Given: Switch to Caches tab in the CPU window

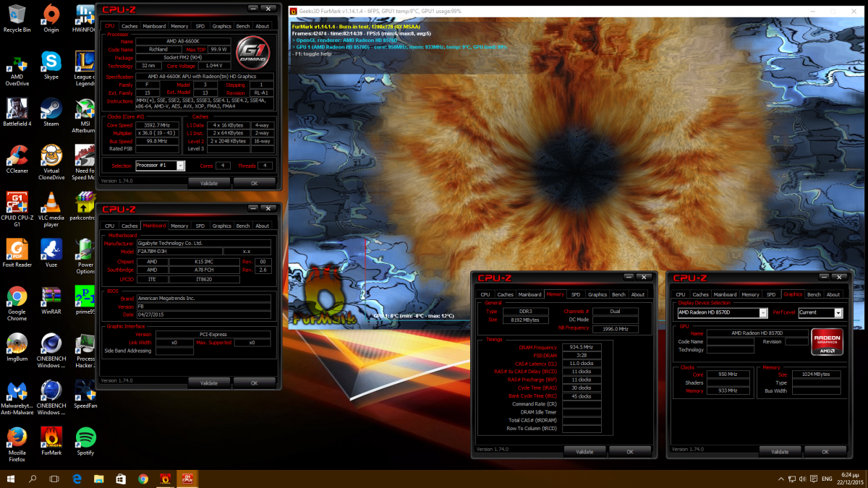Looking at the screenshot, I should [129, 26].
